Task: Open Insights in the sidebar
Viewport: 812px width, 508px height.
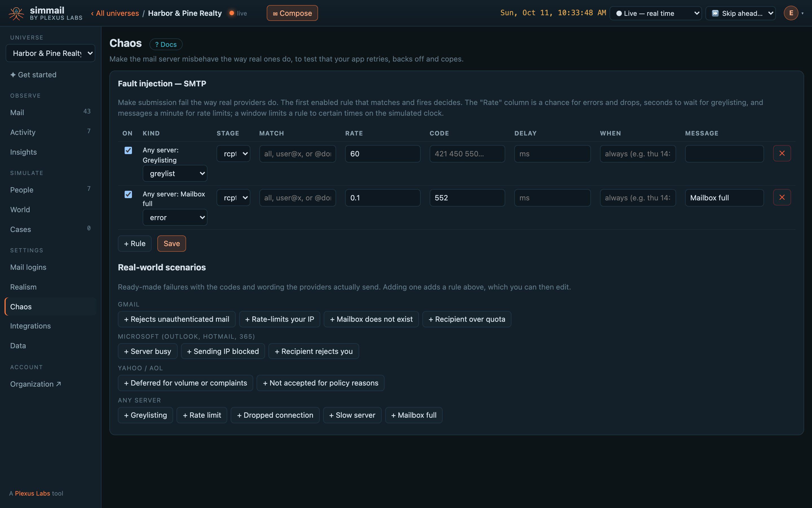Action: [x=50, y=152]
